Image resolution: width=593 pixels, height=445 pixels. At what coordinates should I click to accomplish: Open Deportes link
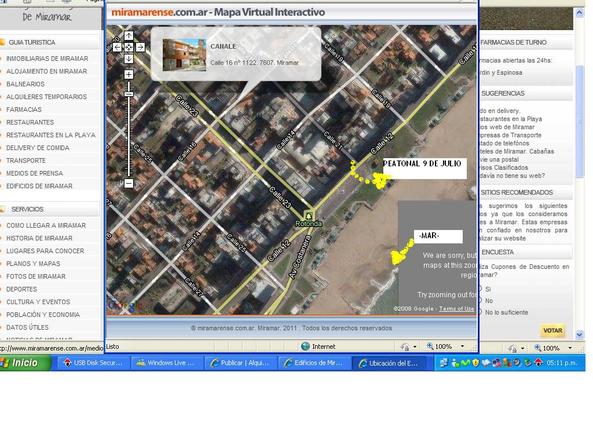point(22,289)
